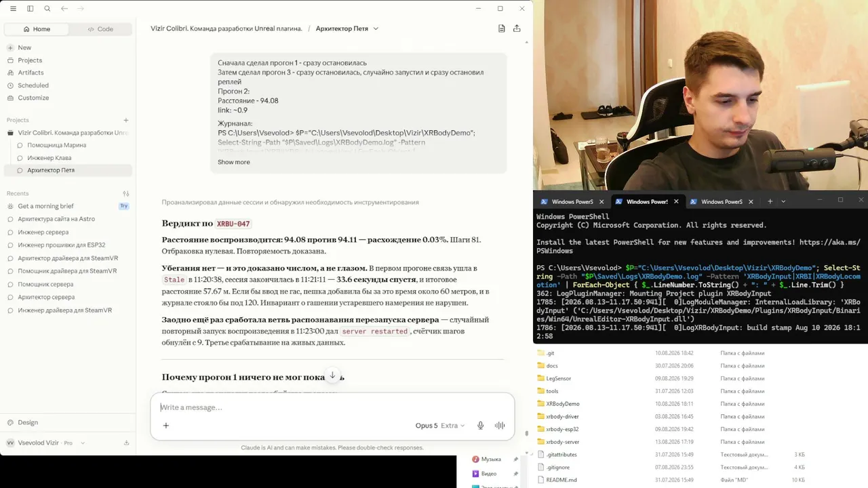Screen dimensions: 868x488
Task: Go forward with the right arrow
Action: tap(81, 9)
